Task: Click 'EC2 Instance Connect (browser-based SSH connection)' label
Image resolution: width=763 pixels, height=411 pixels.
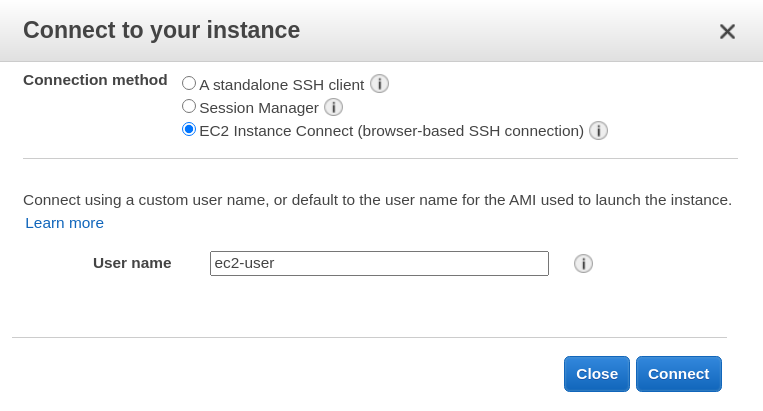Action: (x=391, y=131)
